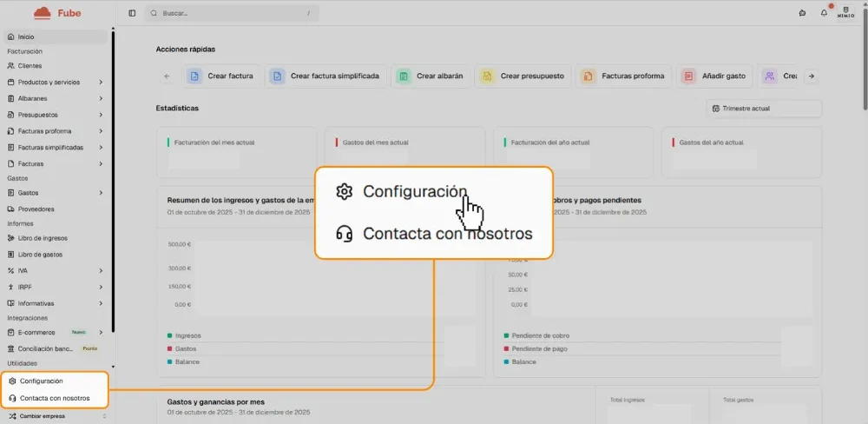Click the IVA percent icon

pos(11,270)
